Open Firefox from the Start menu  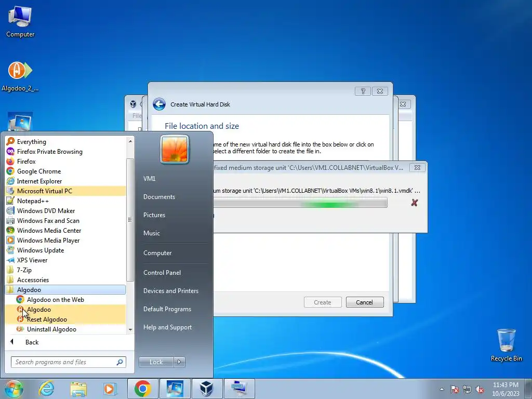click(65, 161)
